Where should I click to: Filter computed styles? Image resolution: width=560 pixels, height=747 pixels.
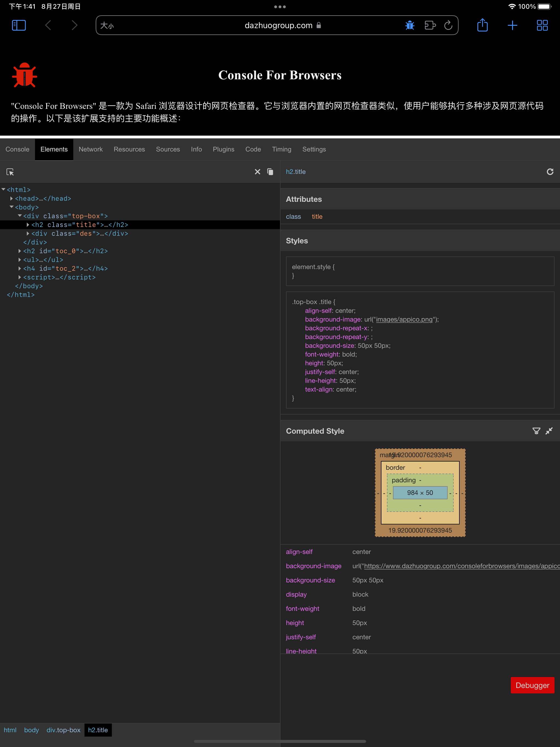point(536,431)
